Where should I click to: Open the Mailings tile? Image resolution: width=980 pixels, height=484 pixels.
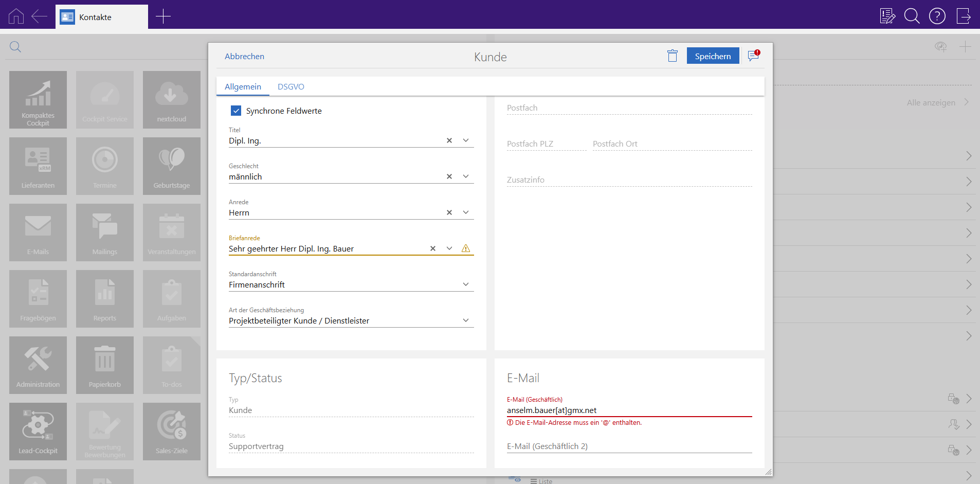pos(105,232)
